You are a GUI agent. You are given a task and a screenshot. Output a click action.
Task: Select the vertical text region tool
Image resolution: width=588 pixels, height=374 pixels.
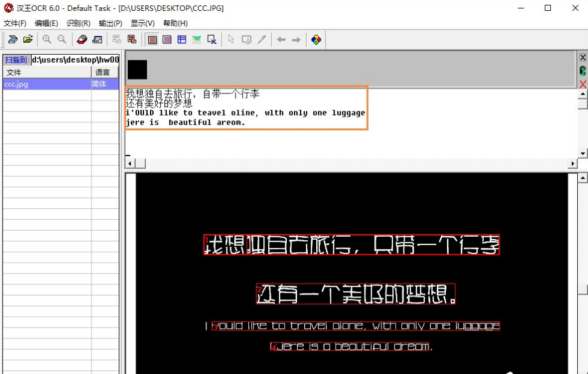coord(167,39)
